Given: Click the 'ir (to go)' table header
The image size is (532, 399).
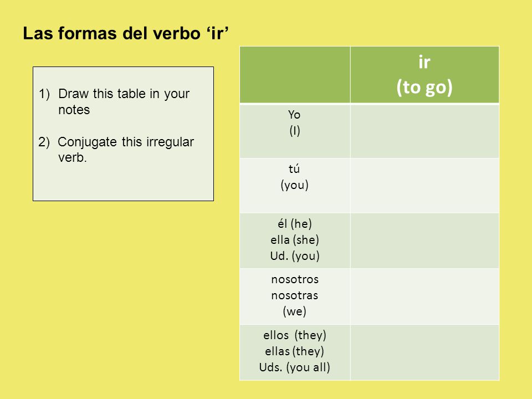Looking at the screenshot, I should click(424, 75).
